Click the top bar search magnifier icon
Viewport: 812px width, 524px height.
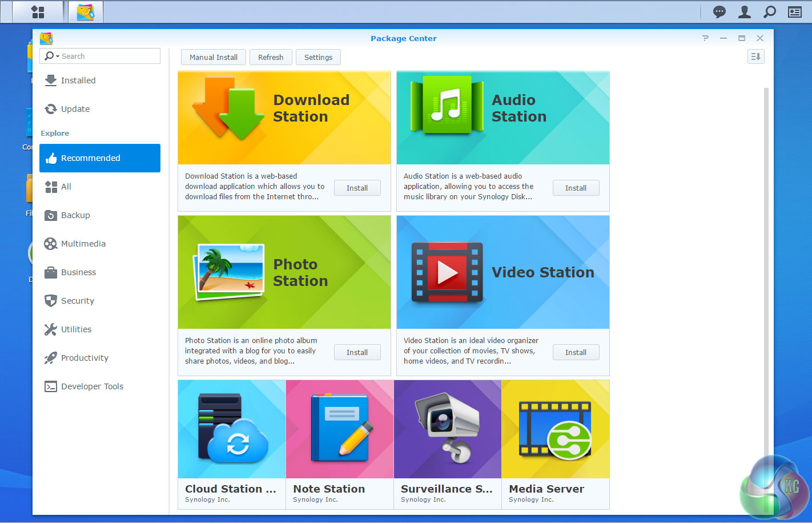[770, 12]
